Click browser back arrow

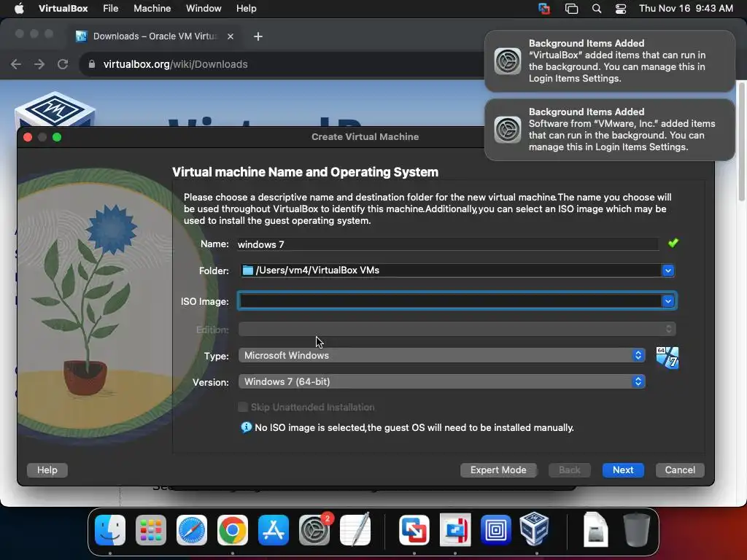coord(16,64)
